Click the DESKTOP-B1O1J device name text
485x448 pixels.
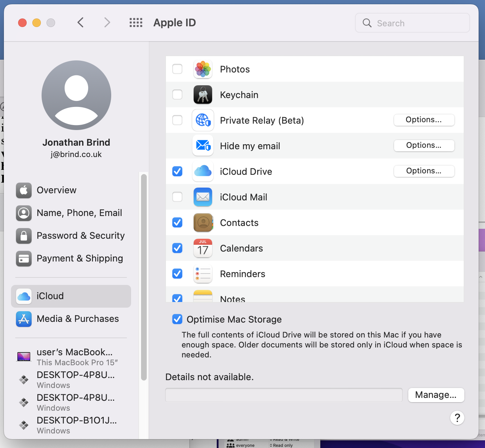point(77,421)
